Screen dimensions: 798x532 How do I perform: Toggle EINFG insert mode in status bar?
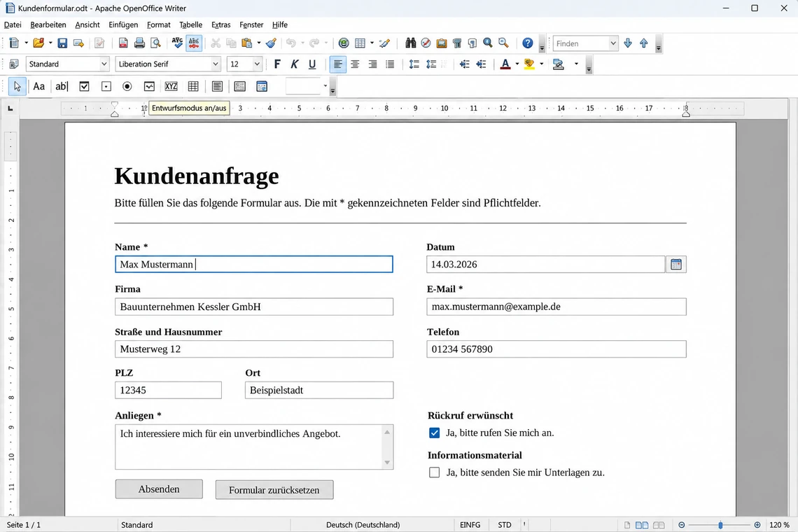470,525
